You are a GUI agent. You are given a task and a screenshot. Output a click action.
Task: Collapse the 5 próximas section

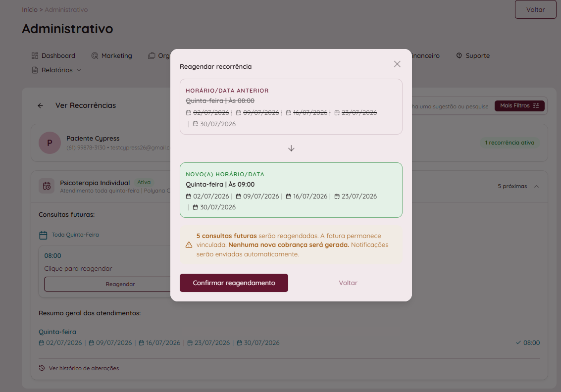[536, 186]
